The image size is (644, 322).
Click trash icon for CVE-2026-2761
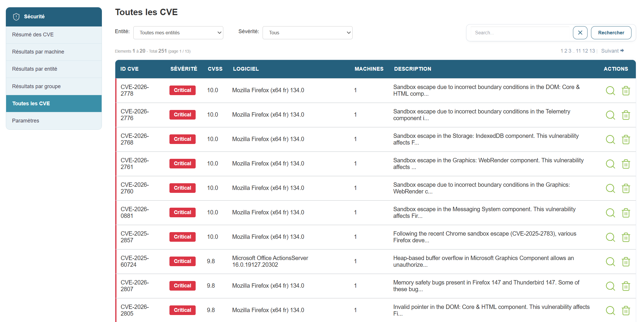[626, 164]
